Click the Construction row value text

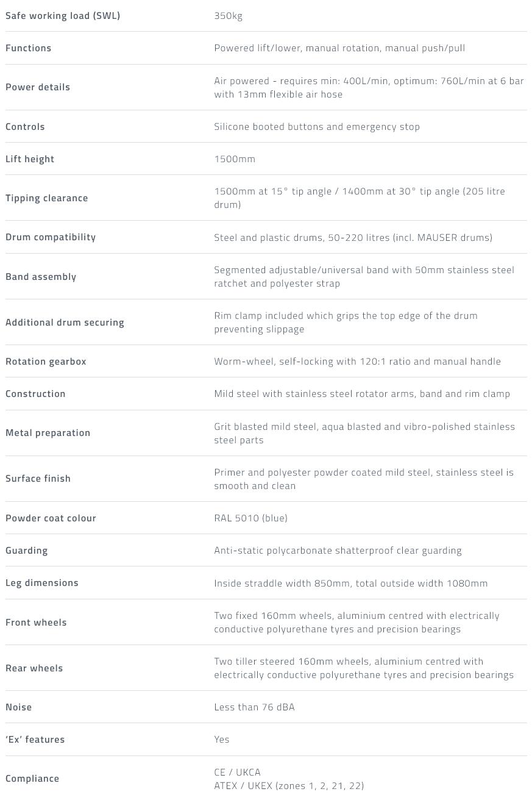pyautogui.click(x=362, y=394)
